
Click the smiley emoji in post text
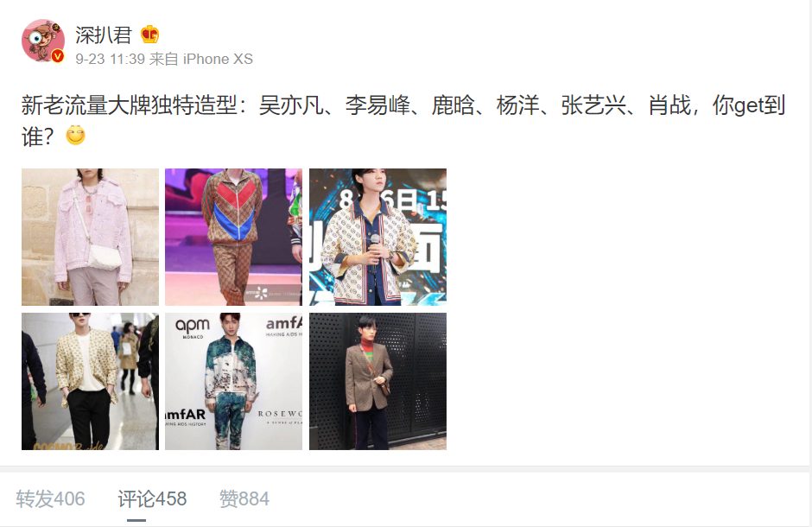(76, 136)
